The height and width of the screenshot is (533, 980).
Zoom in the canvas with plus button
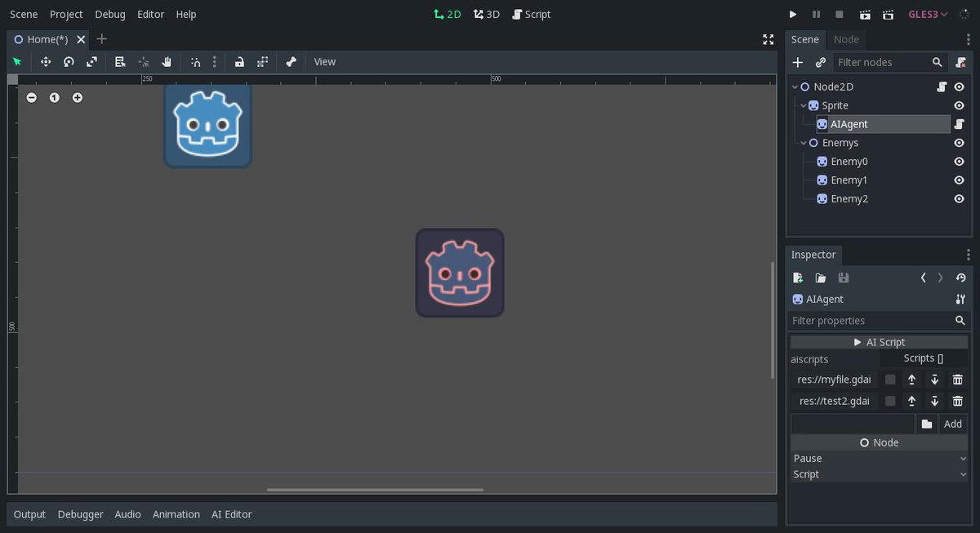point(77,97)
